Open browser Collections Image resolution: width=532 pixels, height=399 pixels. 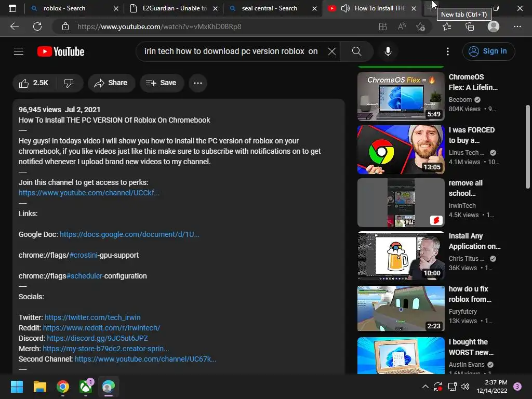(x=470, y=26)
